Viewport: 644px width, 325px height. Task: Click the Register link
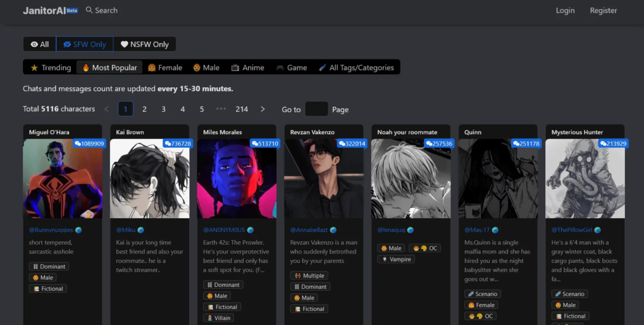pos(603,10)
